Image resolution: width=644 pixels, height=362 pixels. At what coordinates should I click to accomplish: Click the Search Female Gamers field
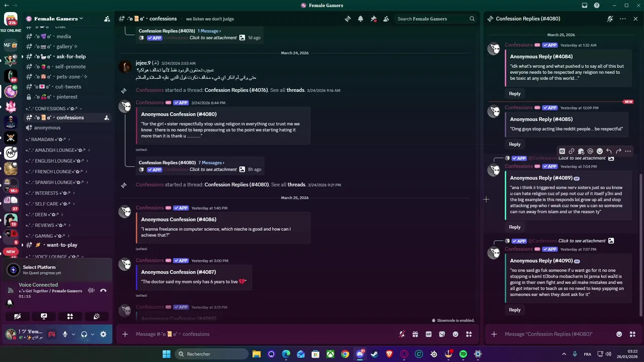tap(436, 19)
